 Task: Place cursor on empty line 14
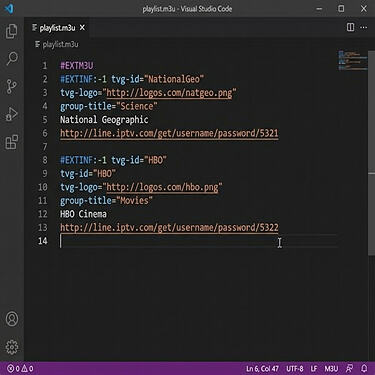(x=198, y=241)
